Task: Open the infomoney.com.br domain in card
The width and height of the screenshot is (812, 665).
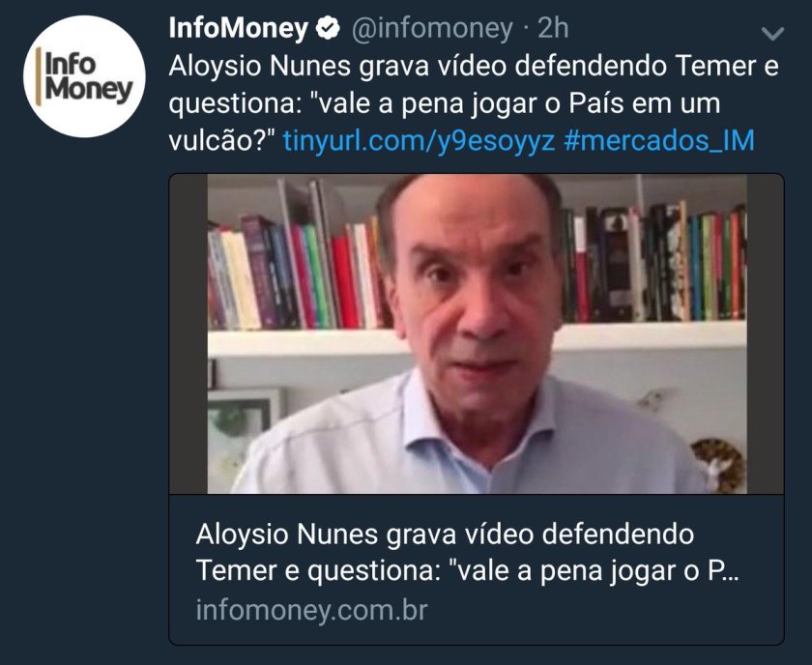Action: pos(311,610)
